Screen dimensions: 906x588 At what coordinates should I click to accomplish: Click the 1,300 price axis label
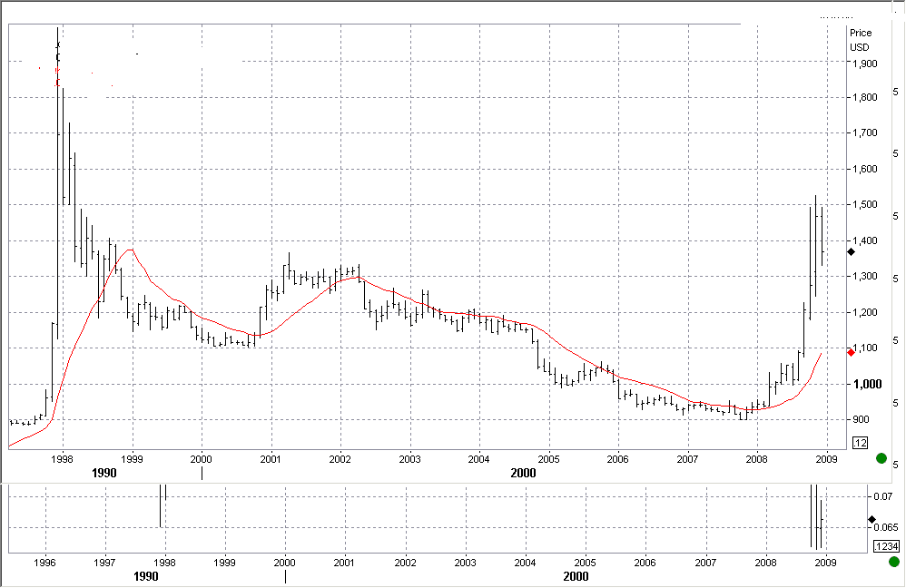[x=865, y=276]
